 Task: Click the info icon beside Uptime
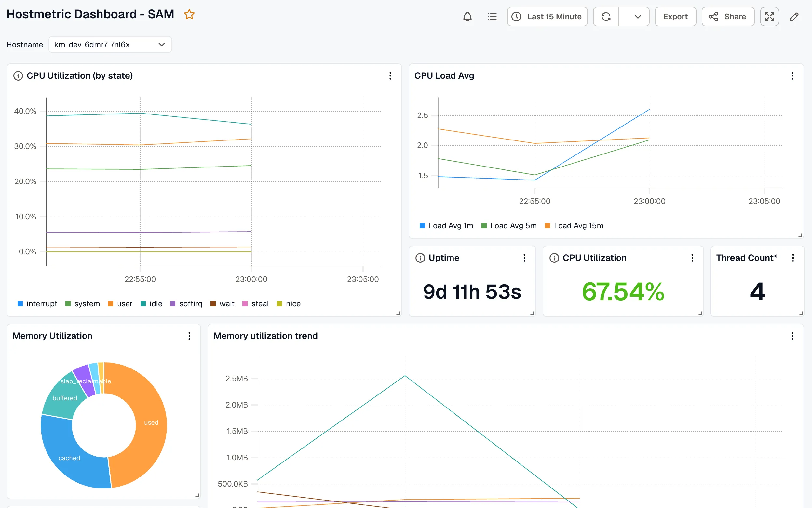tap(420, 258)
